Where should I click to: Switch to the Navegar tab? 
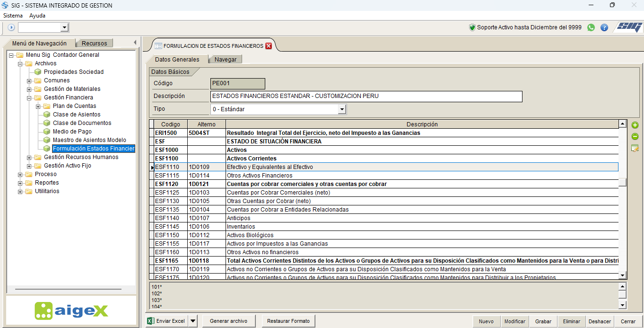tap(226, 60)
